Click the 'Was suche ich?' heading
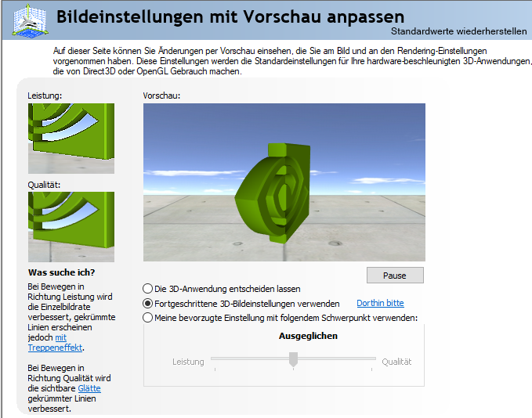This screenshot has width=532, height=418. tap(61, 272)
